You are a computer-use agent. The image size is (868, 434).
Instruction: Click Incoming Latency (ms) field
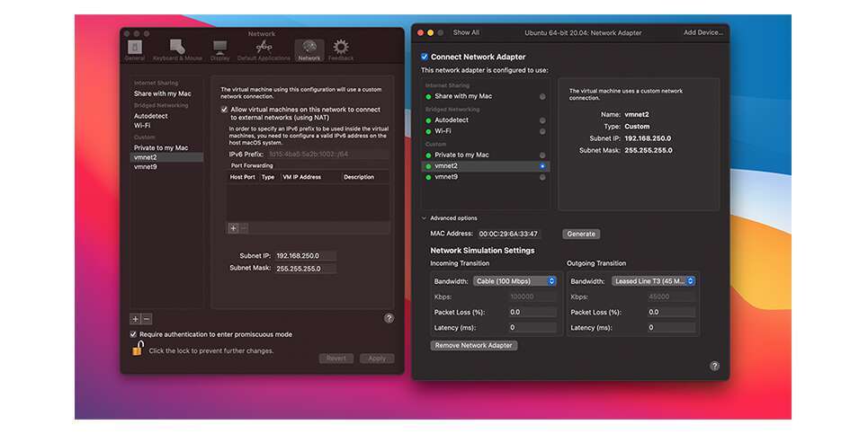coord(532,328)
